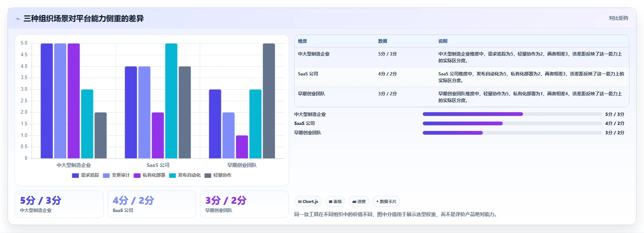This screenshot has width=644, height=233.
Task: Click the SaaS 公司 label beside its progress bar
Action: click(304, 123)
